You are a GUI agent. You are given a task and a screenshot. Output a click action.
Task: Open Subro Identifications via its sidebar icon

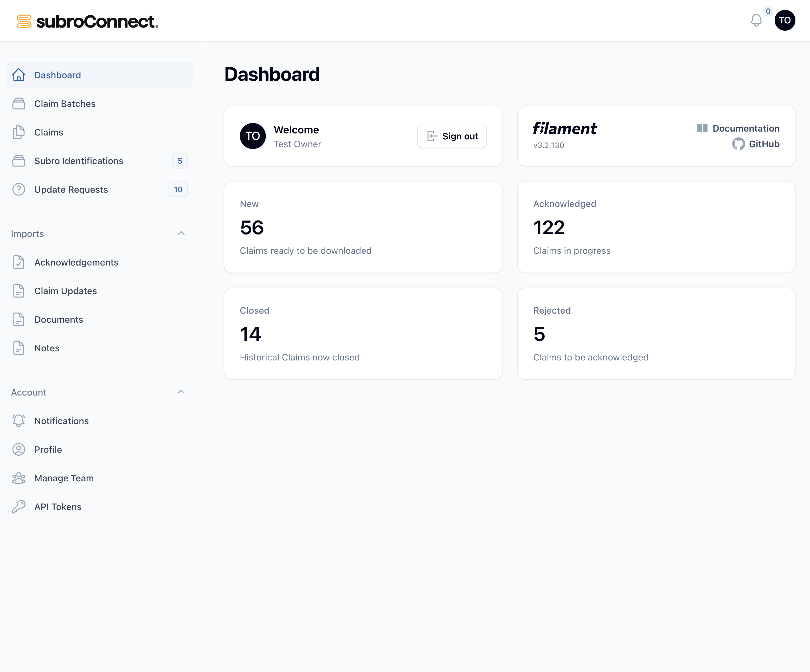19,161
